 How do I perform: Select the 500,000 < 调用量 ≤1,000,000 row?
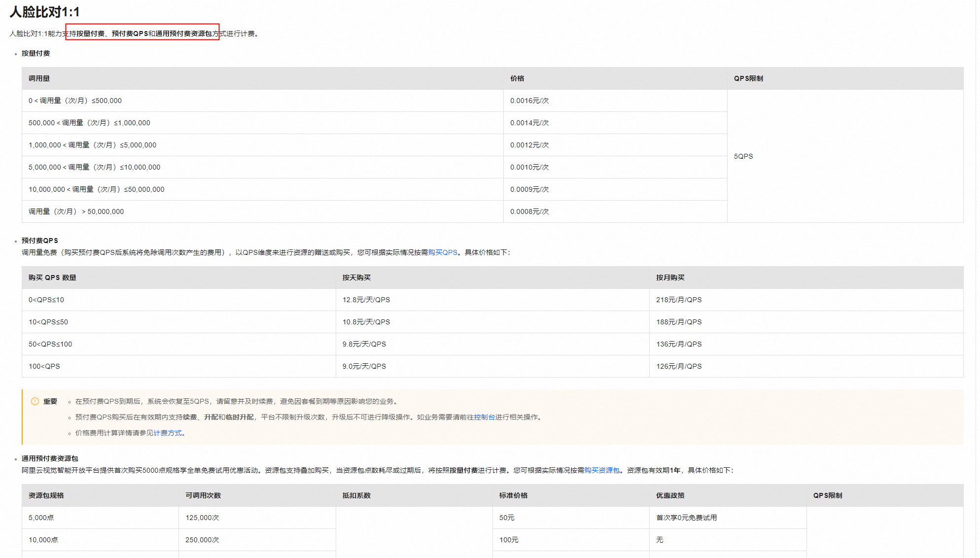(263, 123)
